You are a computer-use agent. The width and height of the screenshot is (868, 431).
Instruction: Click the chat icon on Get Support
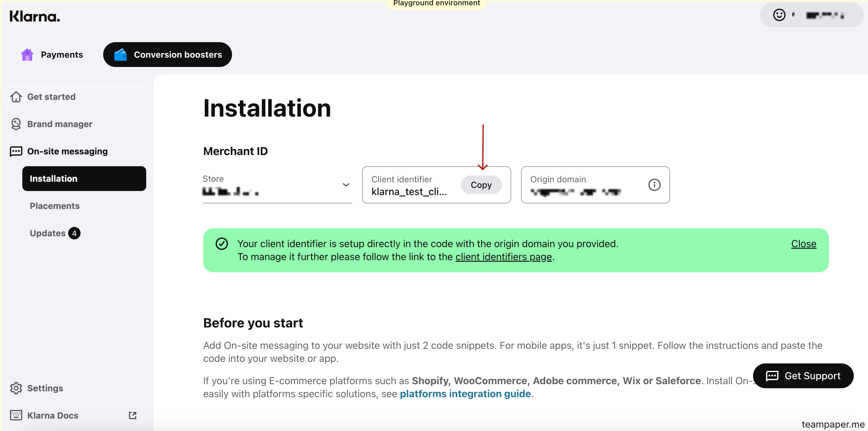pyautogui.click(x=772, y=376)
